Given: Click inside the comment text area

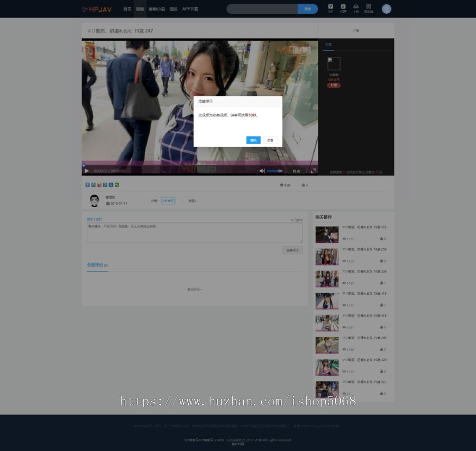Looking at the screenshot, I should point(195,233).
